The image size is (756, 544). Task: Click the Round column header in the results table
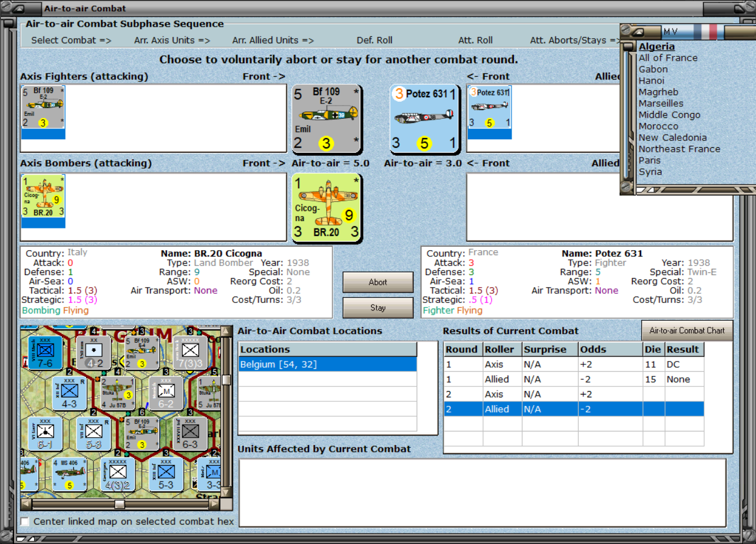(463, 350)
